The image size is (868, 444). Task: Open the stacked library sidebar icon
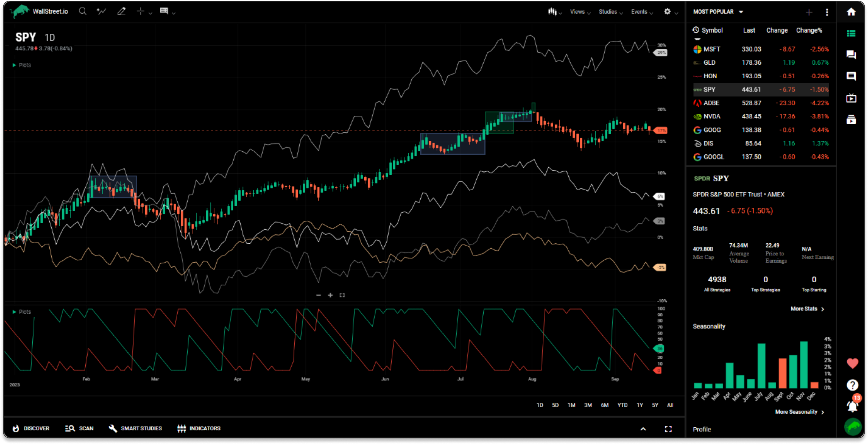click(851, 119)
